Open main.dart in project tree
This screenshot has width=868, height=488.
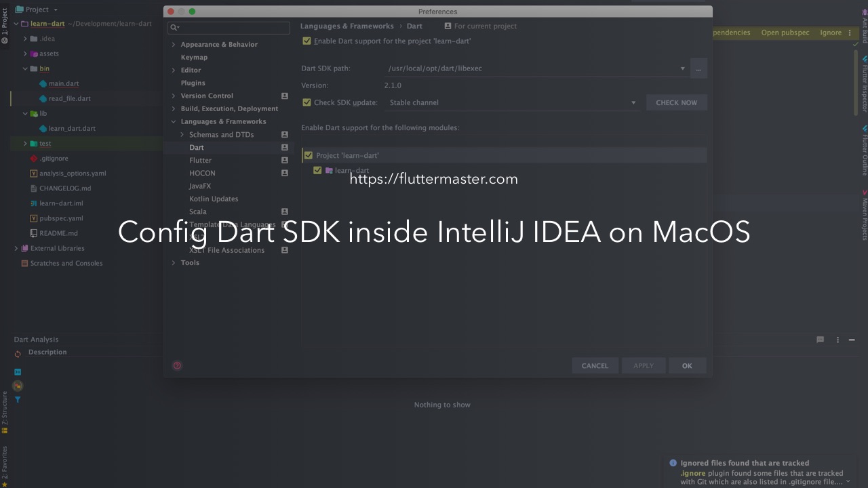(x=64, y=83)
